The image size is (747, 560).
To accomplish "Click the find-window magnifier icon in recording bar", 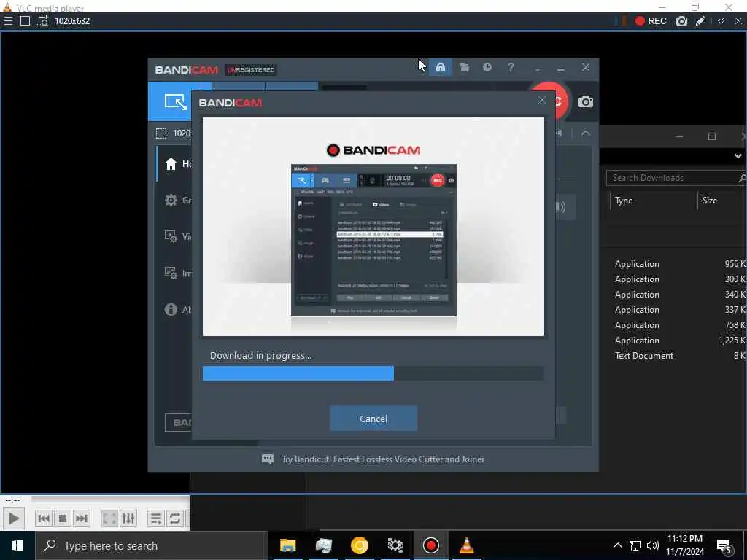I will (43, 21).
